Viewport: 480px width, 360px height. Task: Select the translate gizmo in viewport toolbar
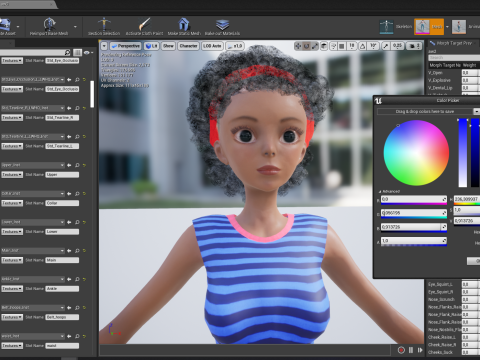point(298,46)
